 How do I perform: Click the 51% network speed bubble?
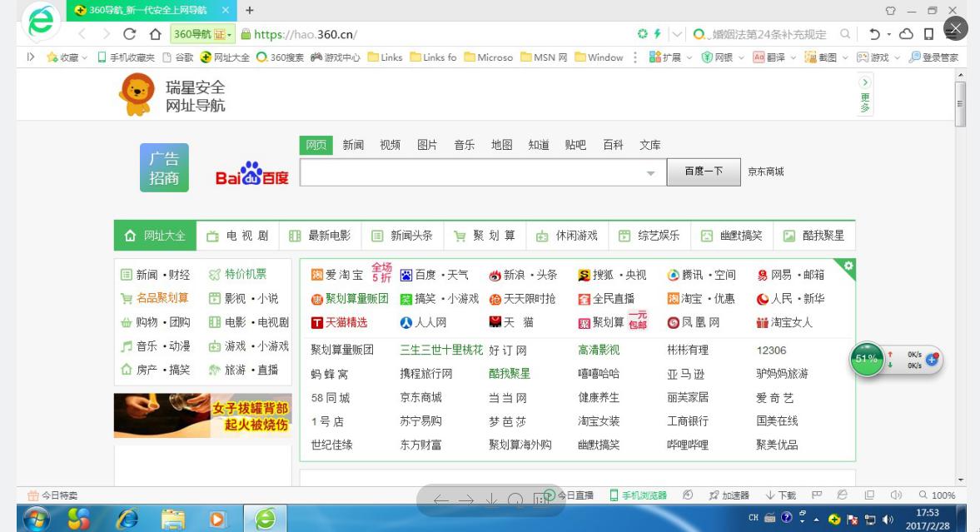[x=866, y=359]
